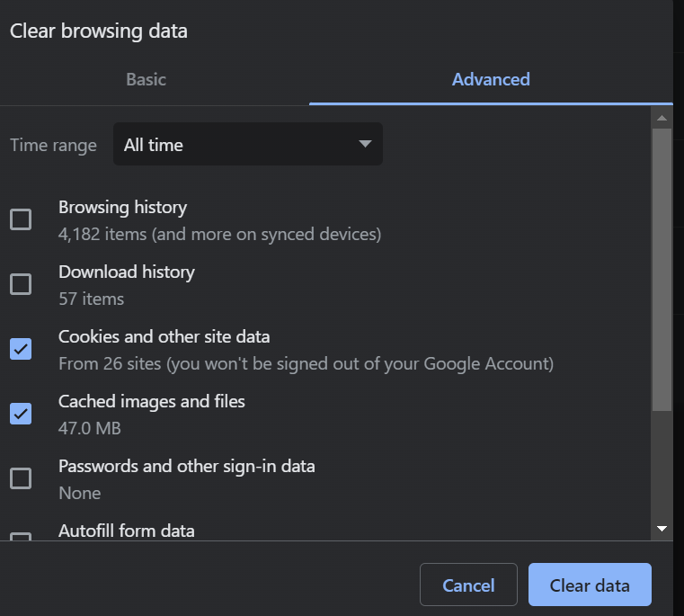This screenshot has width=684, height=616.
Task: Tick Passwords and other sign-in data checkbox
Action: 21,478
